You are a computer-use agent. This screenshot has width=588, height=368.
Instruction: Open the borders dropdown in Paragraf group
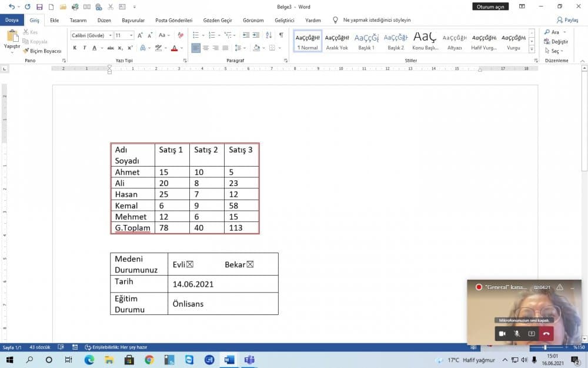275,48
